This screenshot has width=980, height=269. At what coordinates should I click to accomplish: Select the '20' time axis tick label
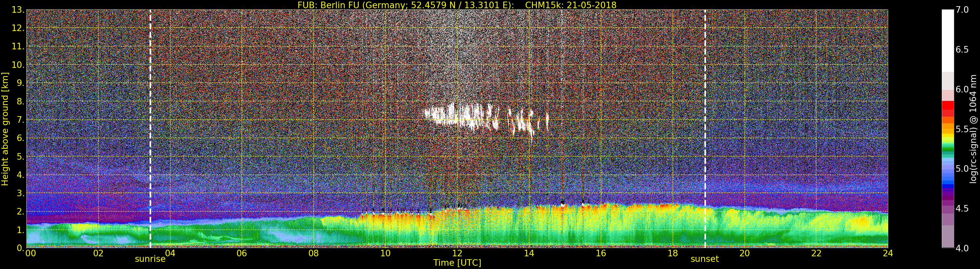tap(745, 253)
